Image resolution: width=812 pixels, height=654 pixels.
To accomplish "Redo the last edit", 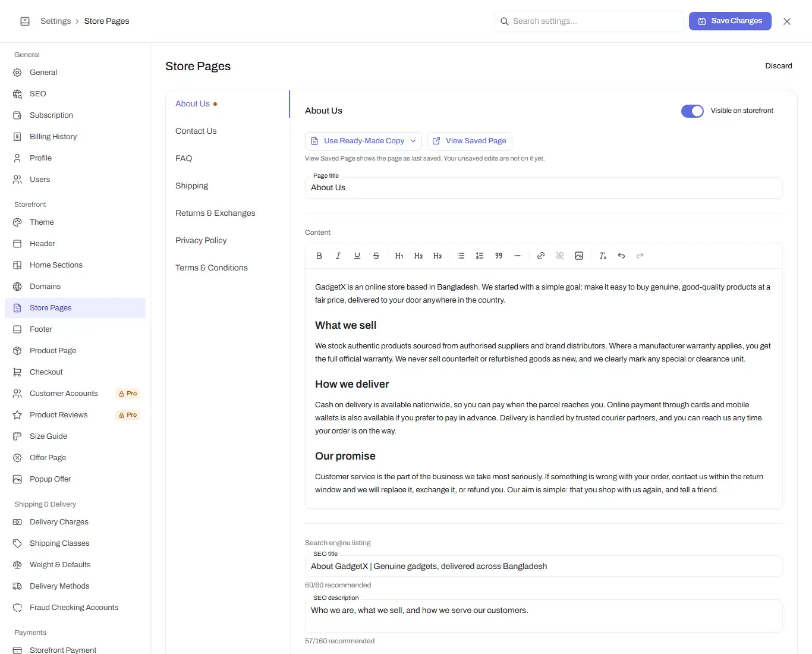I will coord(640,256).
